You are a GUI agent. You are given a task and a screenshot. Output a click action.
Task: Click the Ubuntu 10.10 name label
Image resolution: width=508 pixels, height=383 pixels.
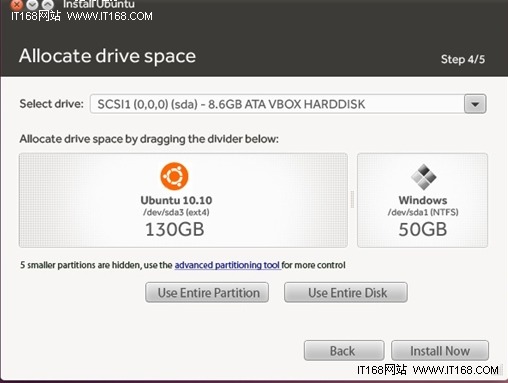176,200
